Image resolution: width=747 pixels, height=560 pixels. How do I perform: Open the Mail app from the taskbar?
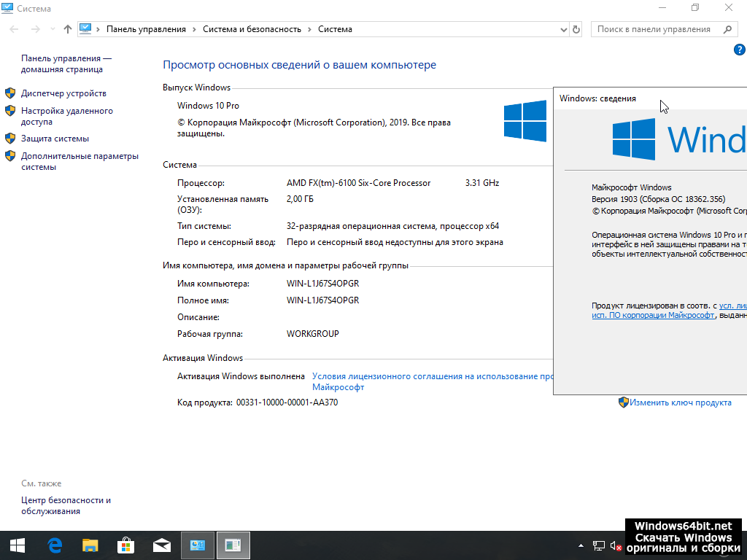[x=161, y=545]
